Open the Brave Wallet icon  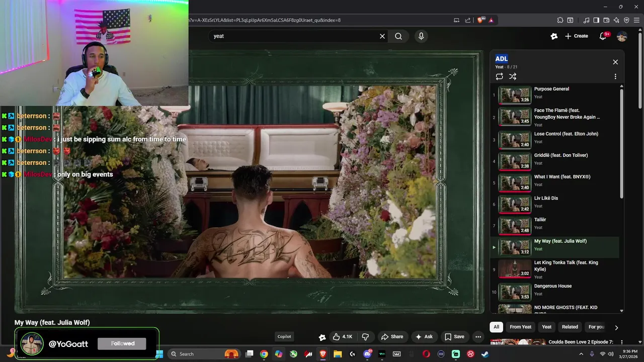pyautogui.click(x=606, y=20)
